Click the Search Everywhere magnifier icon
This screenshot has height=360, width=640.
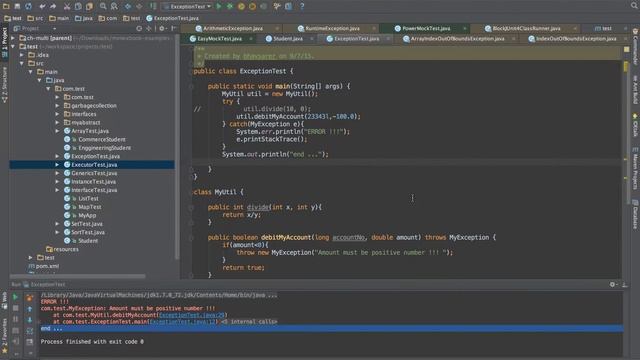[634, 5]
